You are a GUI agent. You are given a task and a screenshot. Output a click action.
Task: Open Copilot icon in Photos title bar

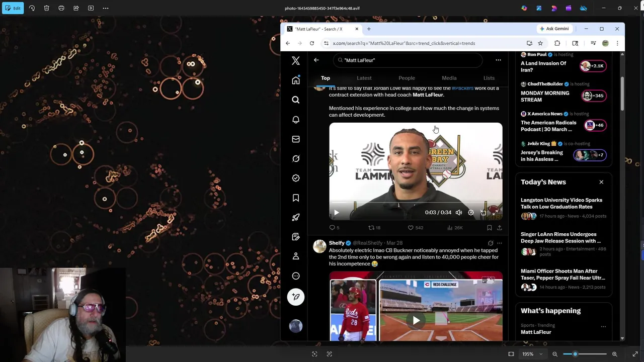point(524,8)
